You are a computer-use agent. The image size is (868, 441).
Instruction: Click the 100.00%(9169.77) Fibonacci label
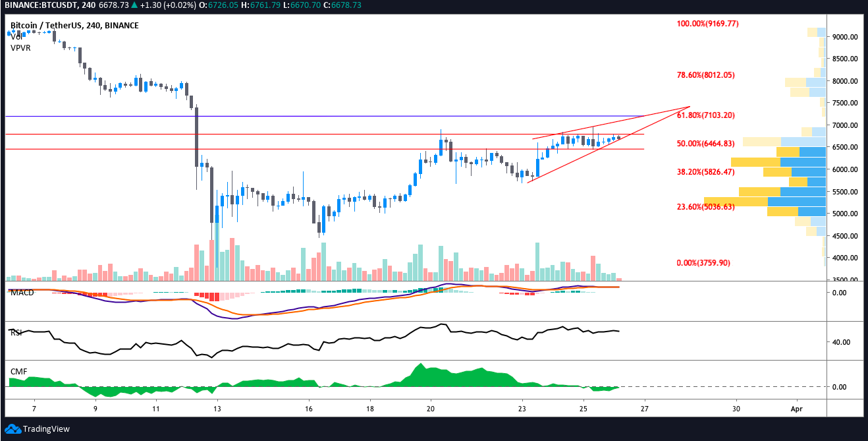tap(708, 24)
